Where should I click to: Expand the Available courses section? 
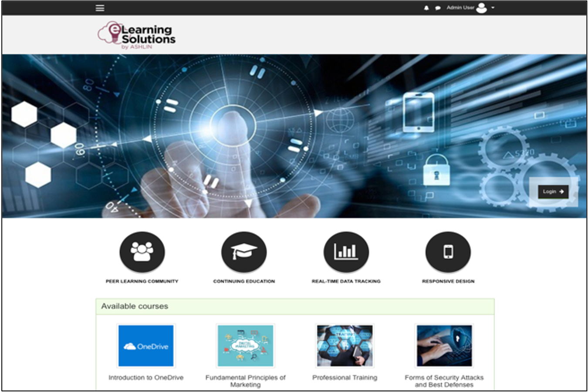point(134,306)
